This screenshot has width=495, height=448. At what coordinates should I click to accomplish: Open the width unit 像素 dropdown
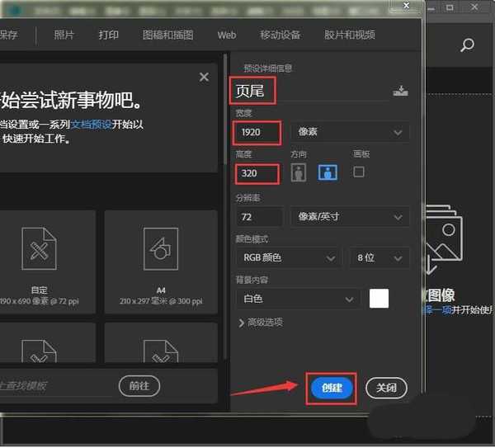point(349,132)
